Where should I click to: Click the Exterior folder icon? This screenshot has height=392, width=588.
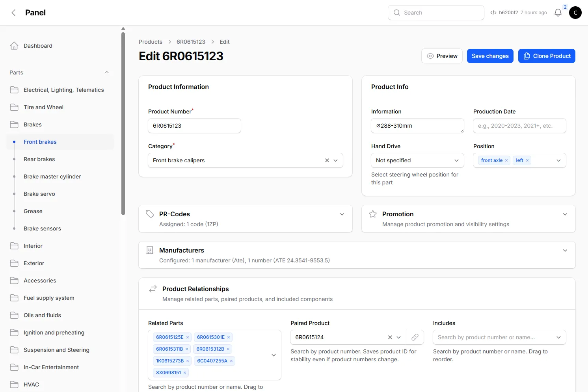coord(14,263)
